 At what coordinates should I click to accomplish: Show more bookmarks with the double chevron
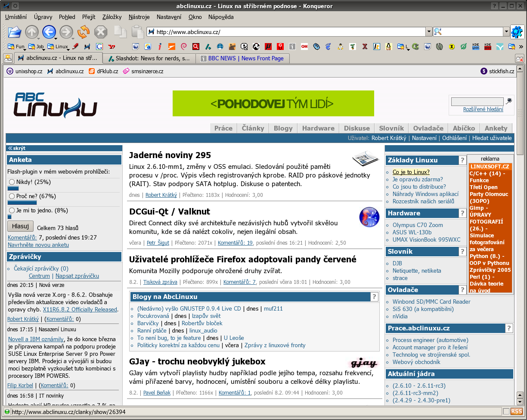tap(521, 47)
